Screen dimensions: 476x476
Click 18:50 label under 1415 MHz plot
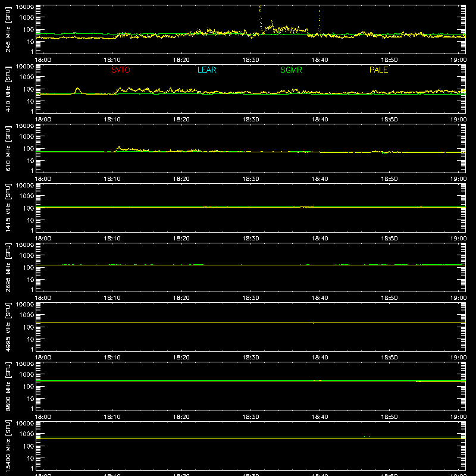[x=389, y=239]
